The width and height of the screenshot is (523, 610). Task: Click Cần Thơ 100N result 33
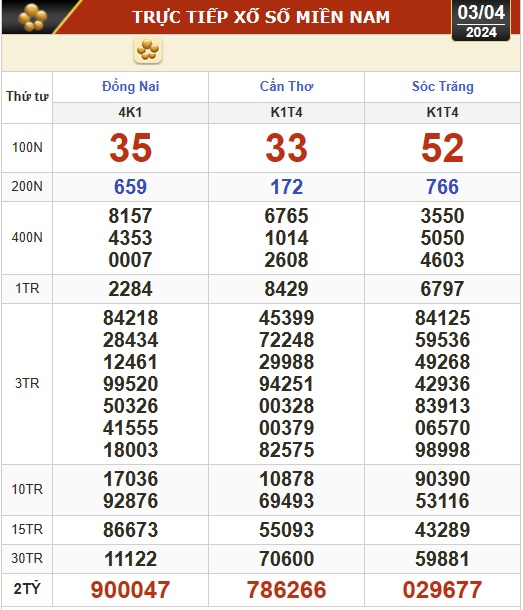(x=286, y=148)
